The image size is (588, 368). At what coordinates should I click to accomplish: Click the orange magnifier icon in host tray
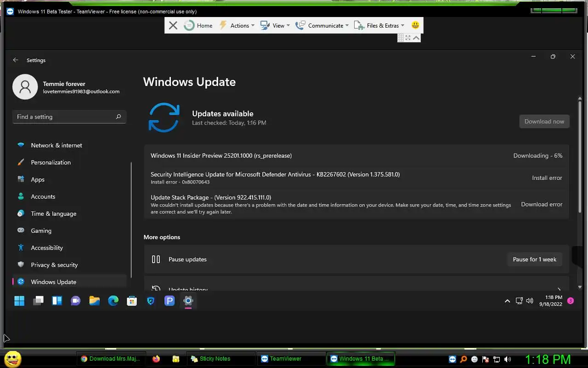tap(464, 359)
